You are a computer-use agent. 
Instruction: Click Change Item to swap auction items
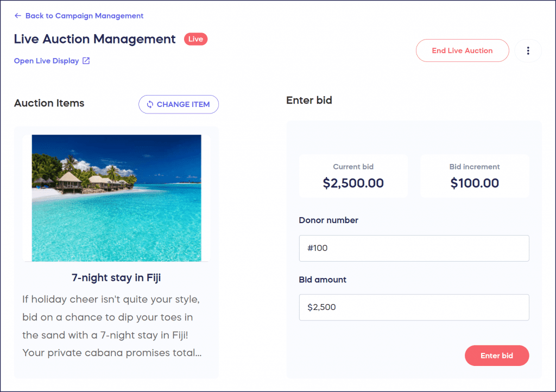(179, 104)
